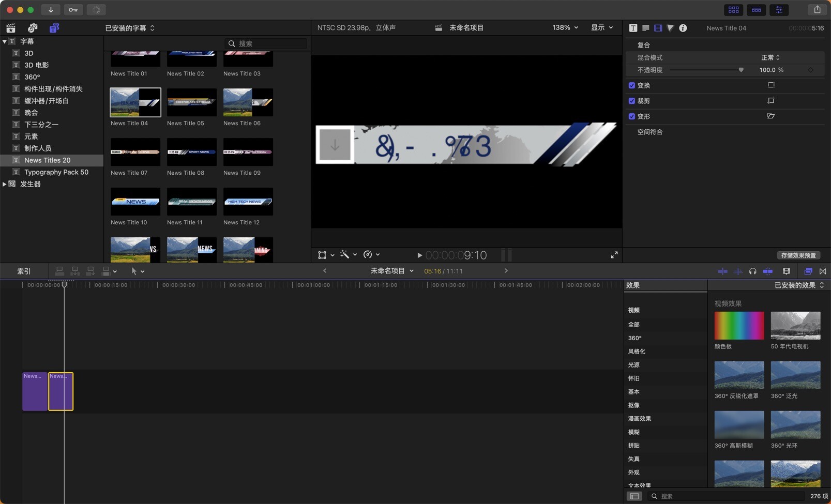Open the retiming speedometer menu
This screenshot has width=831, height=504.
(371, 255)
